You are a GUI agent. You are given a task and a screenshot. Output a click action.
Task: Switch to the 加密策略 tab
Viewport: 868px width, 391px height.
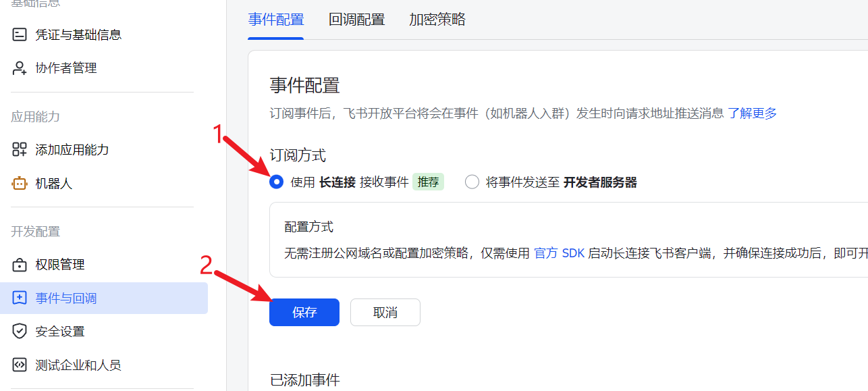tap(437, 20)
